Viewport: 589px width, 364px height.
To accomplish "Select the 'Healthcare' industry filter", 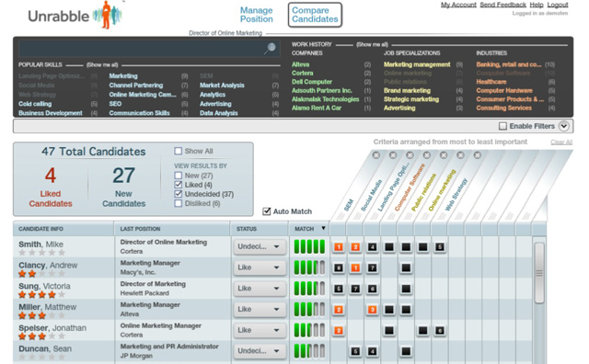I will pos(491,82).
